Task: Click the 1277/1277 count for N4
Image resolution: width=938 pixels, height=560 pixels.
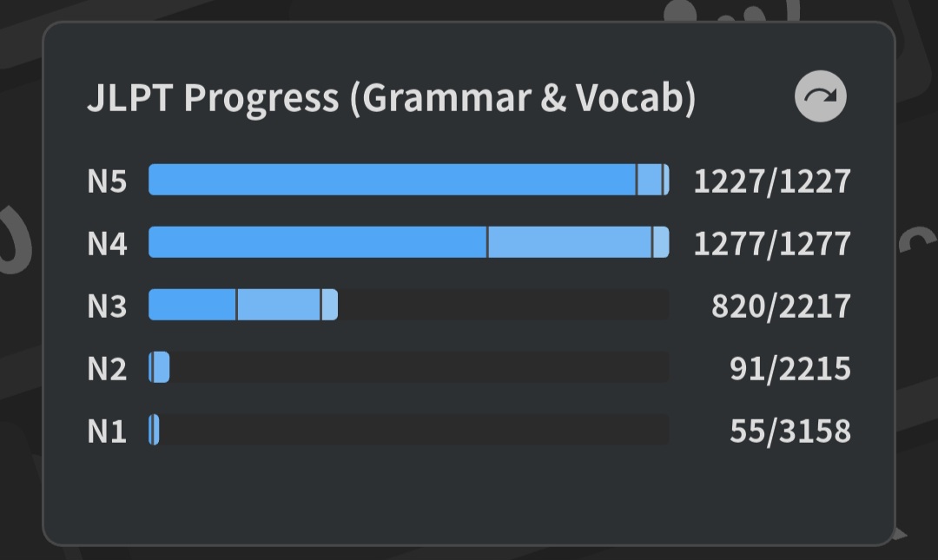Action: pyautogui.click(x=771, y=243)
